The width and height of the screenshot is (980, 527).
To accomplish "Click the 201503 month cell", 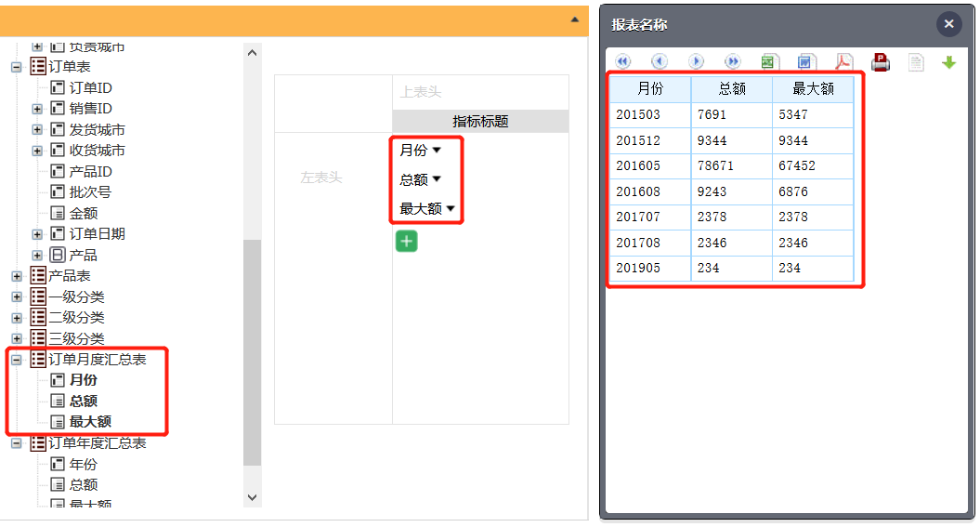I will click(650, 115).
